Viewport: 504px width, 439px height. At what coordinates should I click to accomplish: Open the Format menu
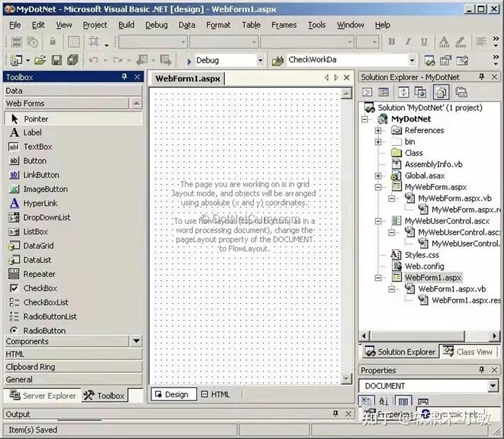pos(218,24)
